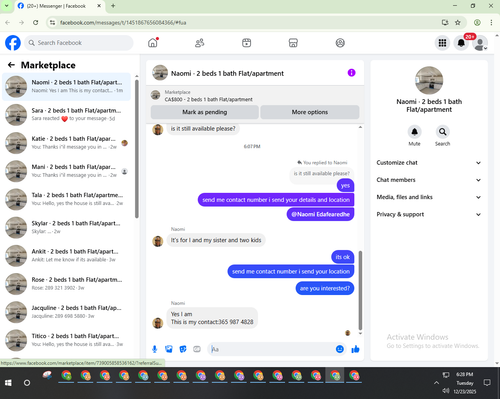Search in conversation with magnifier icon
Screen dimensions: 500x399
pyautogui.click(x=442, y=132)
